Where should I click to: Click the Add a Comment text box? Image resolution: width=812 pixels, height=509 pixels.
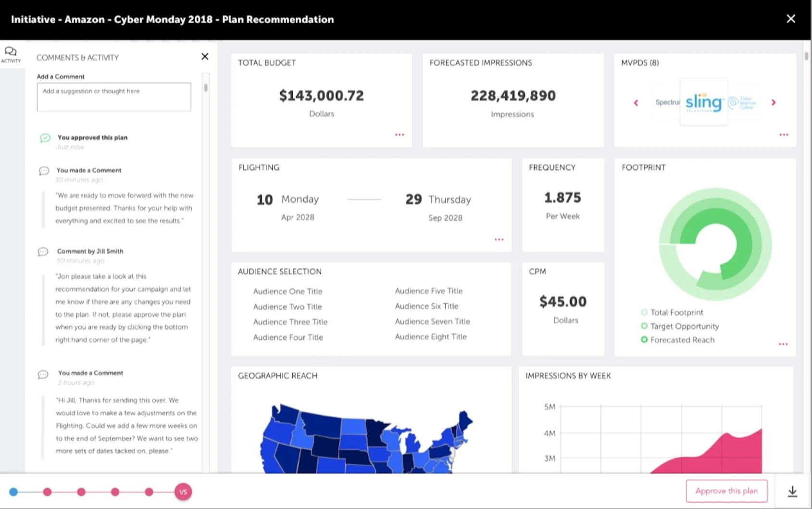(114, 97)
